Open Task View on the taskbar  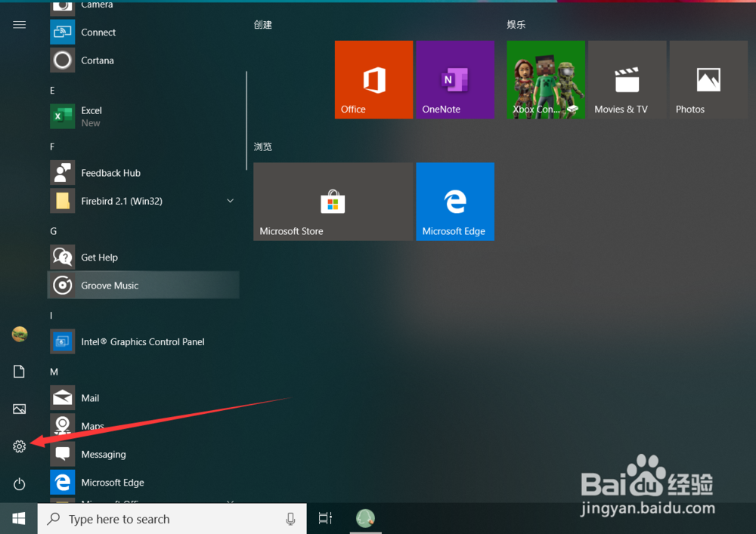325,519
